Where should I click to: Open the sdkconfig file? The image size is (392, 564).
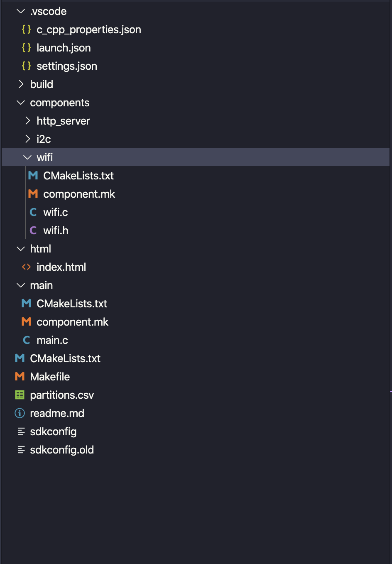[x=53, y=432]
